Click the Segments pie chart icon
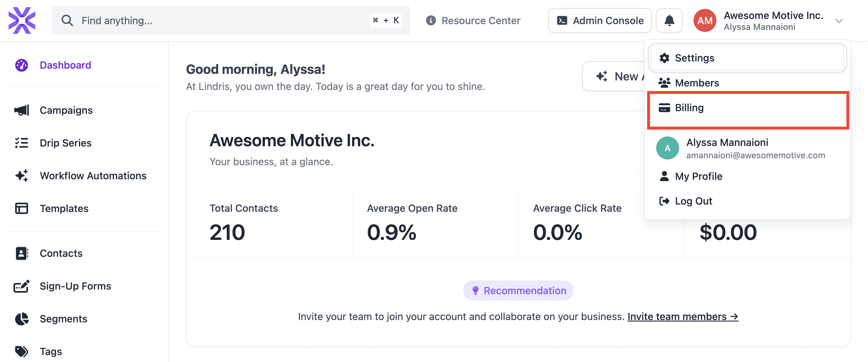Image resolution: width=868 pixels, height=362 pixels. tap(22, 319)
